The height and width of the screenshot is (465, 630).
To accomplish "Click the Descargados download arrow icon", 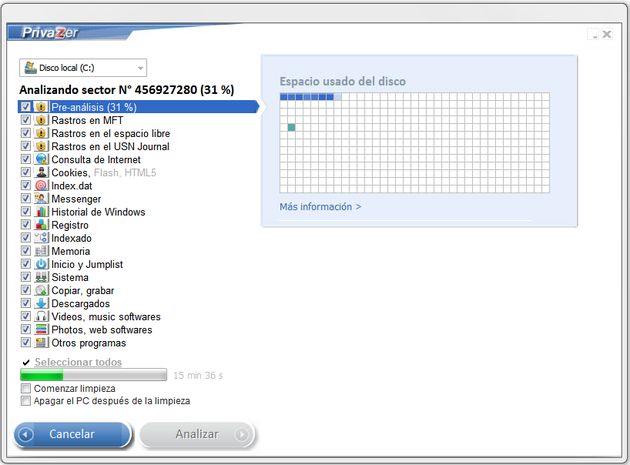I will click(41, 303).
